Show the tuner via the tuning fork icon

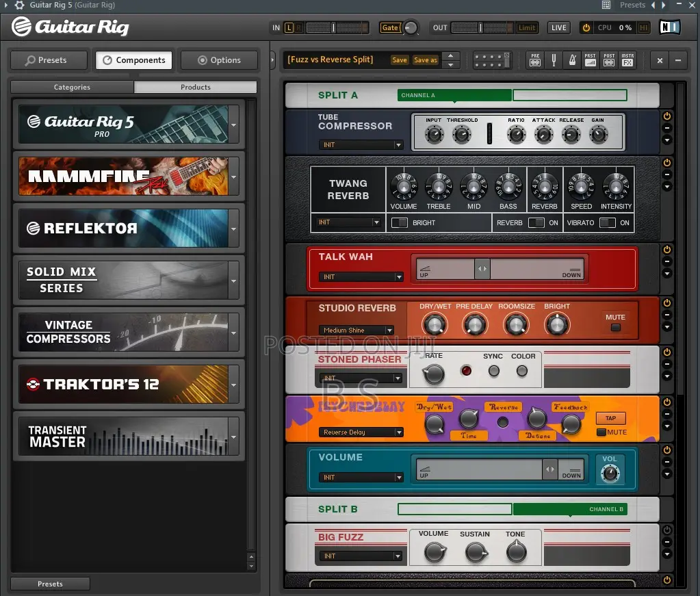(x=554, y=60)
